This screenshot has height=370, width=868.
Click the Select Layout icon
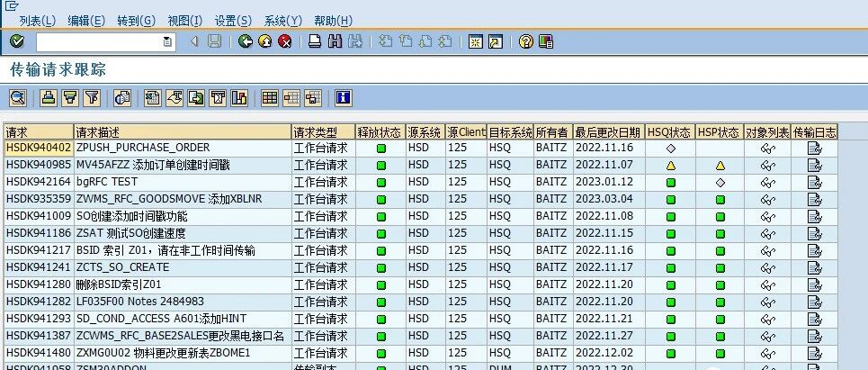point(291,98)
